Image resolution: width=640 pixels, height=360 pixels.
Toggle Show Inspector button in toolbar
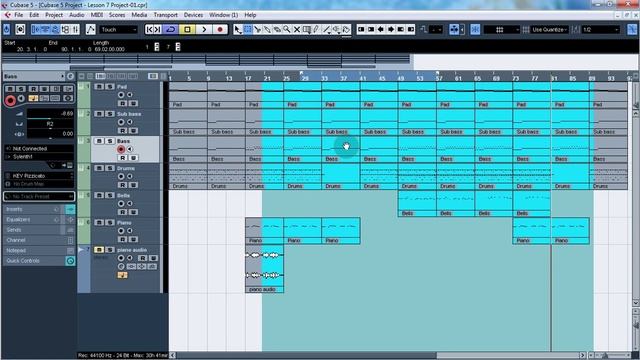(x=36, y=29)
